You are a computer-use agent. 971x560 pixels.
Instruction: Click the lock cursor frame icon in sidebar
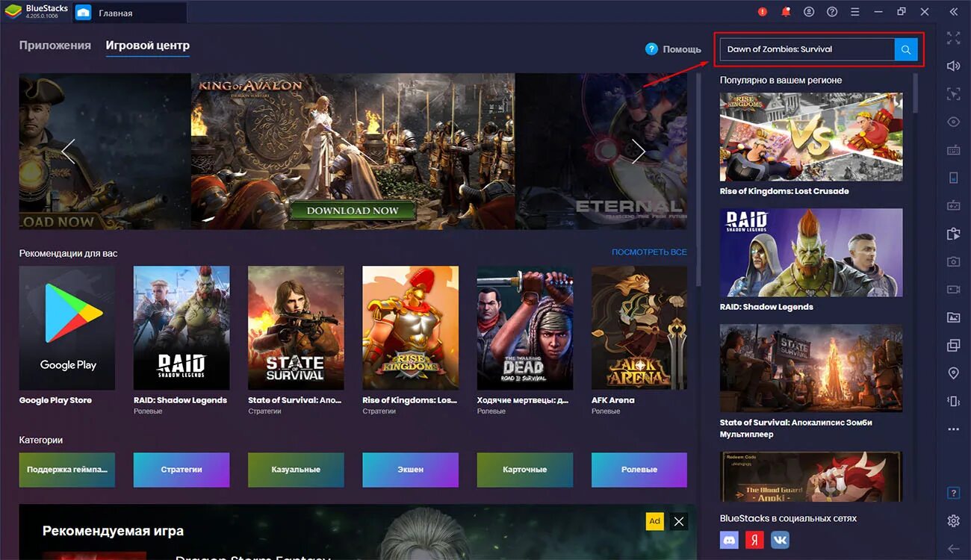tap(953, 93)
